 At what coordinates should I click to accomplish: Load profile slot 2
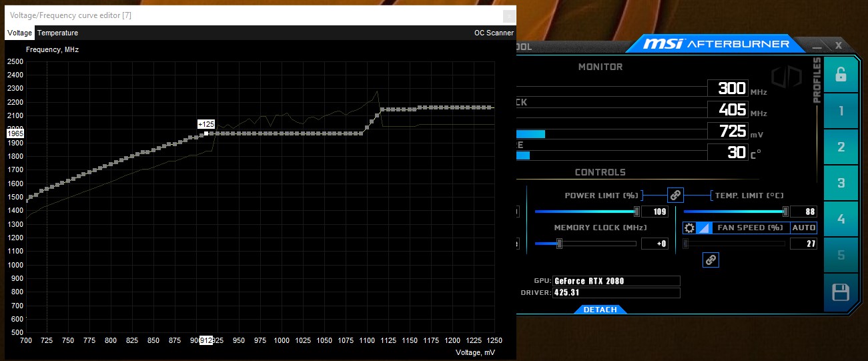point(841,147)
